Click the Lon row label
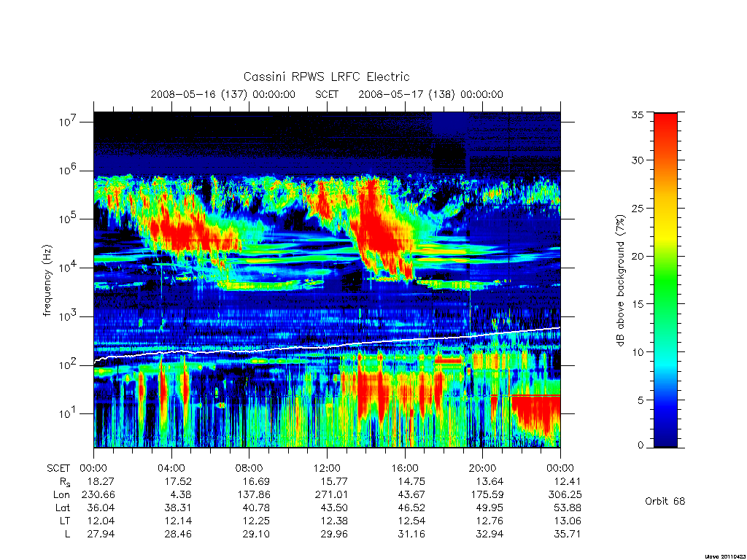The image size is (747, 560). [x=61, y=495]
